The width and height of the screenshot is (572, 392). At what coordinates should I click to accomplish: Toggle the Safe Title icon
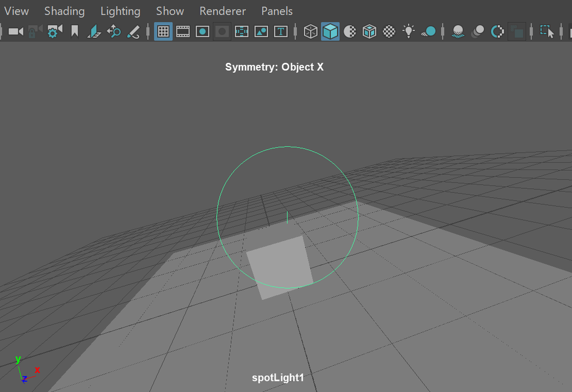point(280,32)
